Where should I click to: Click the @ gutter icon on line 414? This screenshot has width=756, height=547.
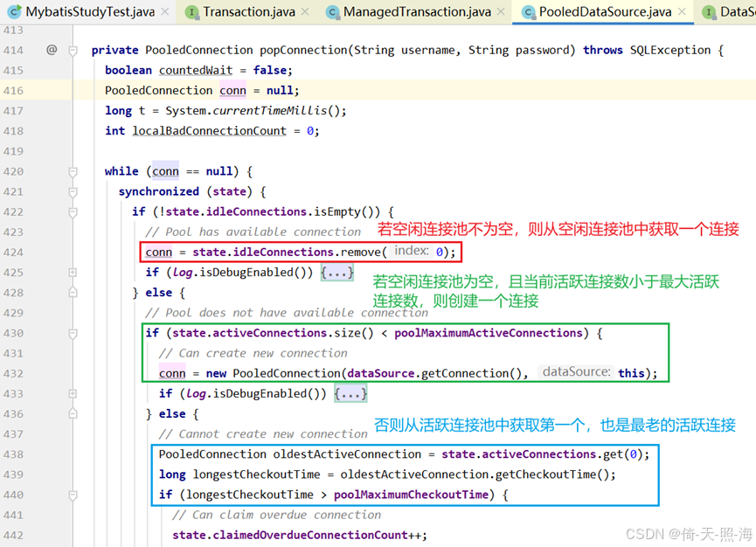click(52, 50)
